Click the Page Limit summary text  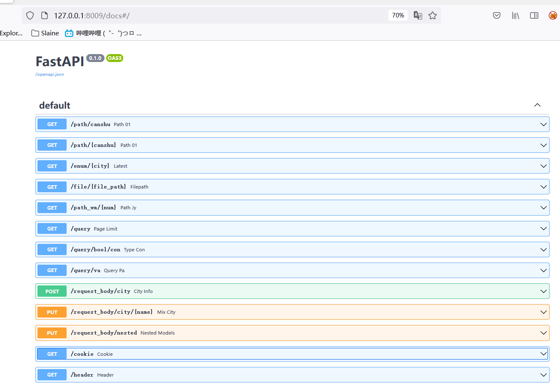pyautogui.click(x=105, y=229)
